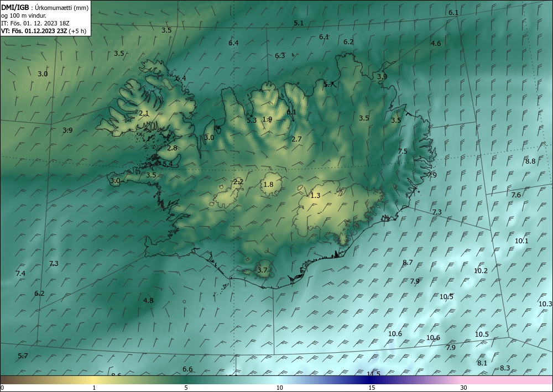553x392 pixels.
Task: Click the color scale label 5
Action: coord(186,388)
